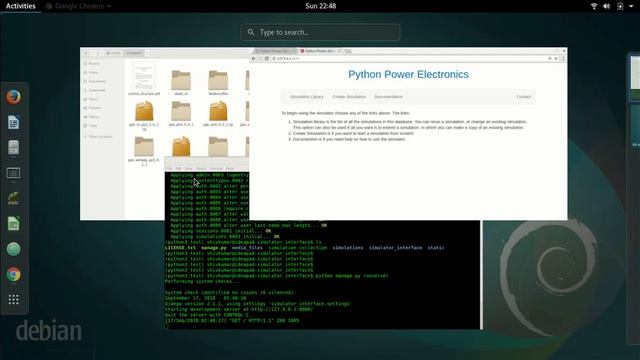Select second orange archive in Files second row

(x=218, y=113)
